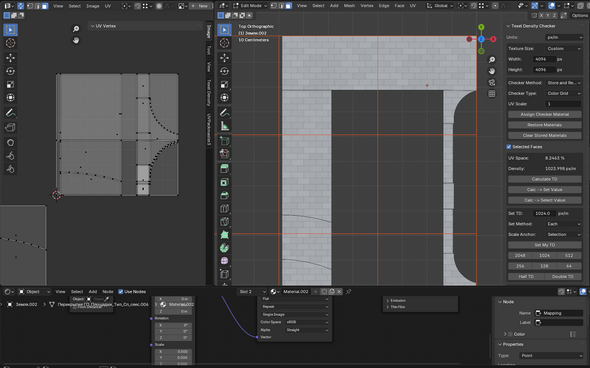Select the Grab sculpt tool in UV editor
Image resolution: width=590 pixels, height=368 pixels.
point(11,143)
